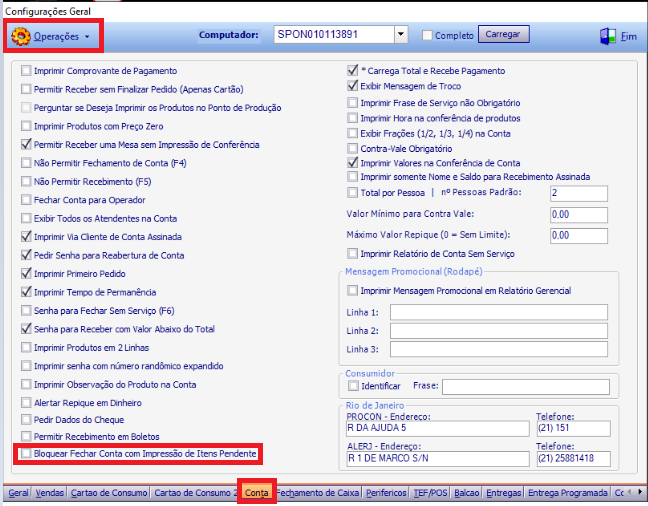The height and width of the screenshot is (506, 648).
Task: Enable Exibir Todos os Atendentes na Conta
Action: (26, 218)
